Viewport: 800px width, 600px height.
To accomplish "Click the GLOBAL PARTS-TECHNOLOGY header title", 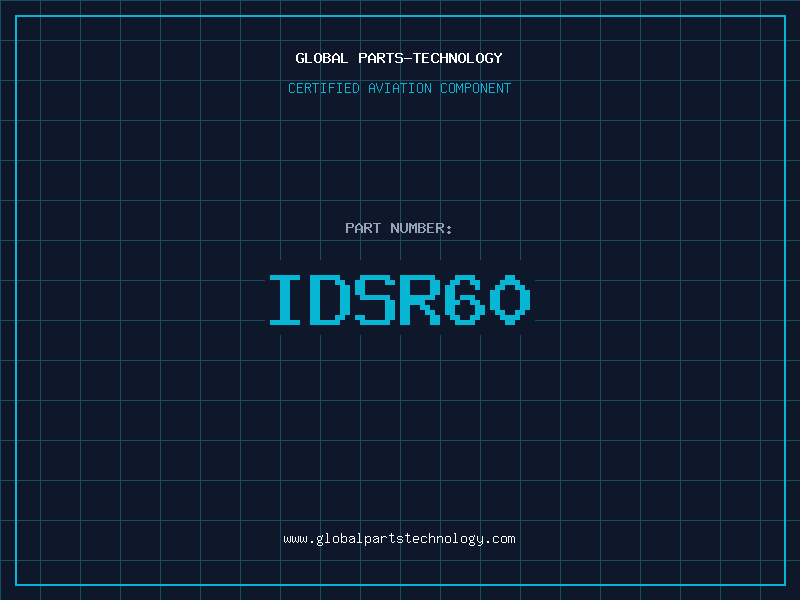I will click(x=399, y=58).
